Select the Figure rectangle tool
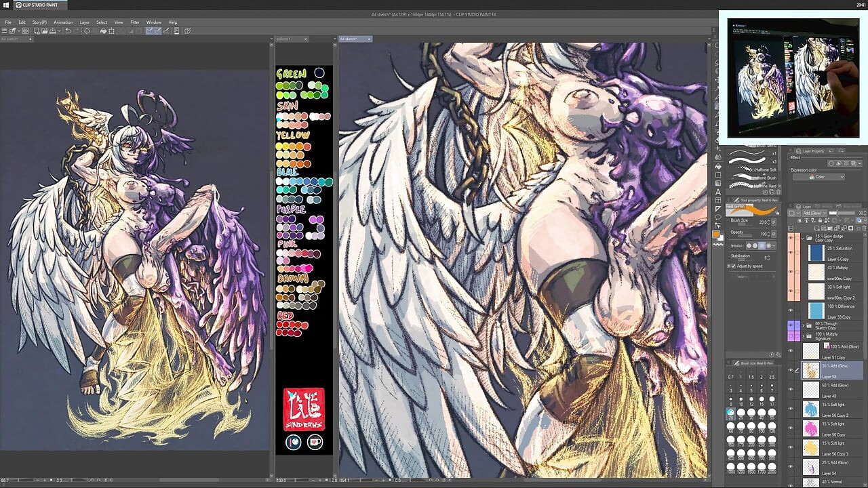Image resolution: width=868 pixels, height=488 pixels. point(718,174)
